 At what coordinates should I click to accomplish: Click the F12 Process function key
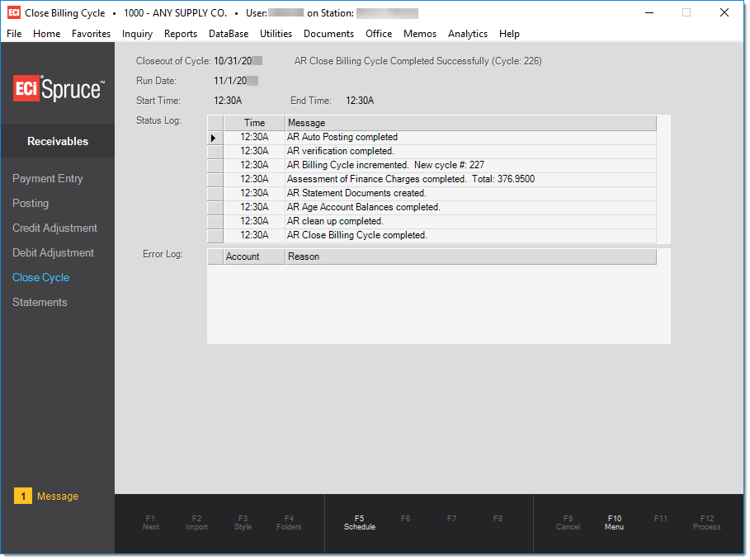point(706,522)
